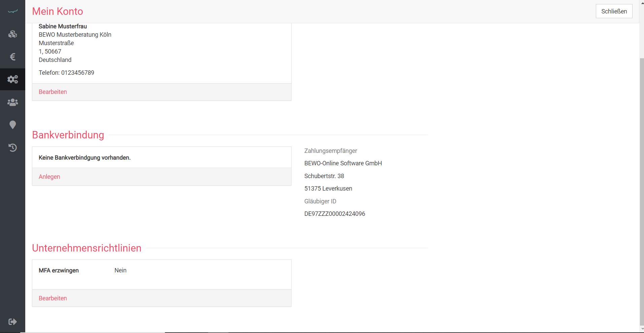Click the Gläubiger ID value DE97ZZZ00002424096
This screenshot has height=333, width=644.
[334, 214]
